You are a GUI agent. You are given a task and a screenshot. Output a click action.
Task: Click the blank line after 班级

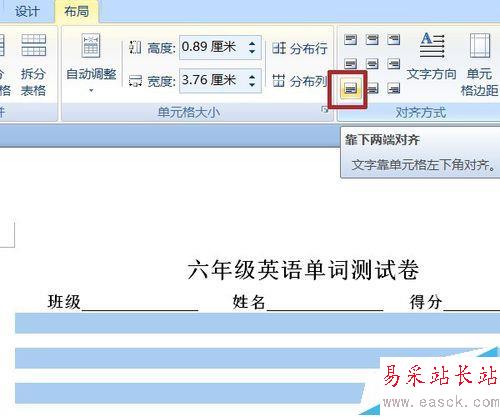140,309
